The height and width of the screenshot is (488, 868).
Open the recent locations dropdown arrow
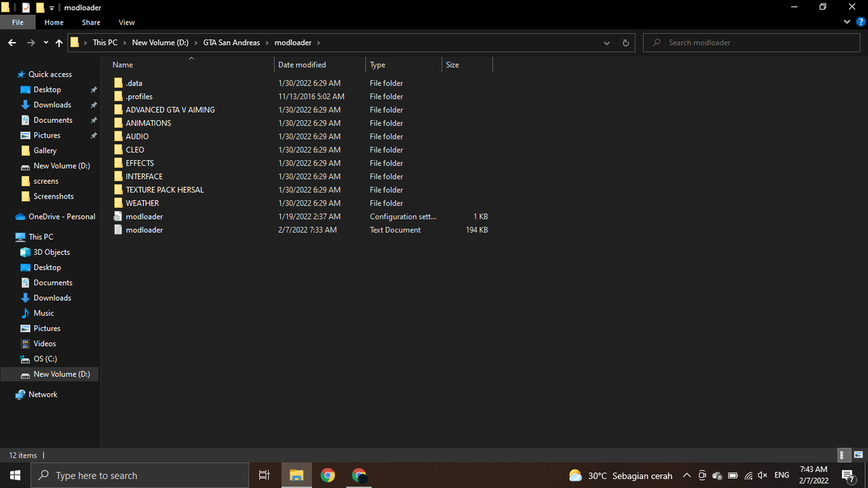coord(45,43)
